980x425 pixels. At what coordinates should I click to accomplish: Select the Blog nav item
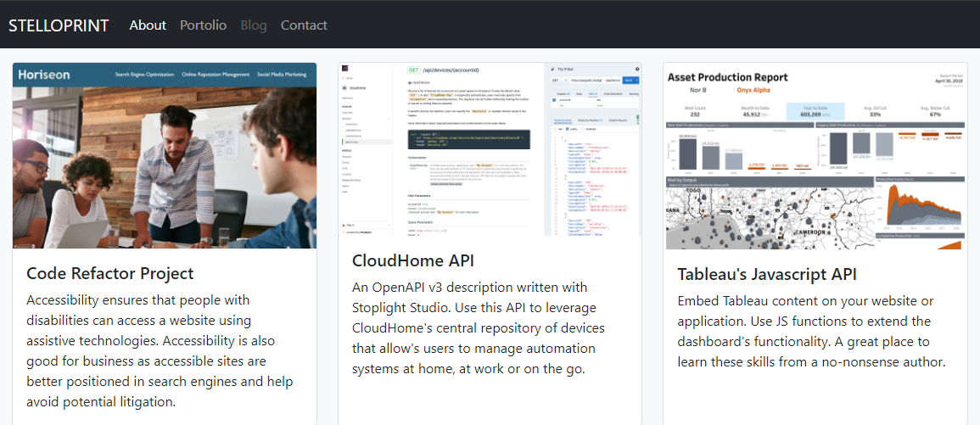[x=254, y=25]
